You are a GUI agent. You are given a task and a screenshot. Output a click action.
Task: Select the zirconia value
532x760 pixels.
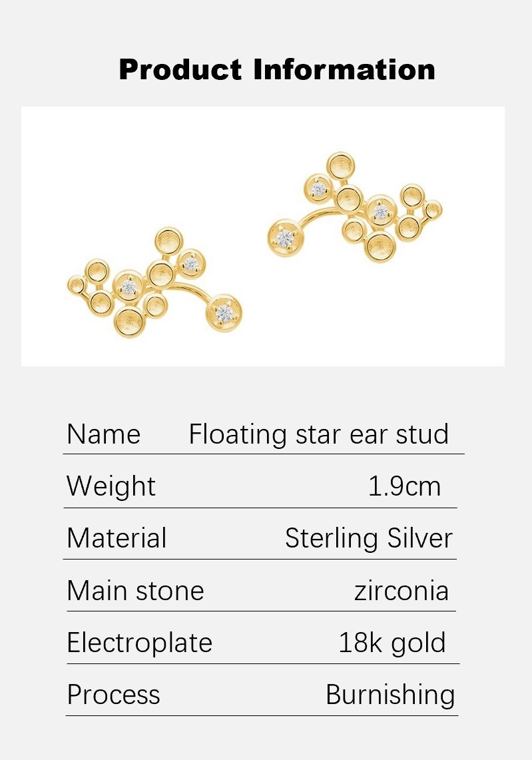[401, 591]
